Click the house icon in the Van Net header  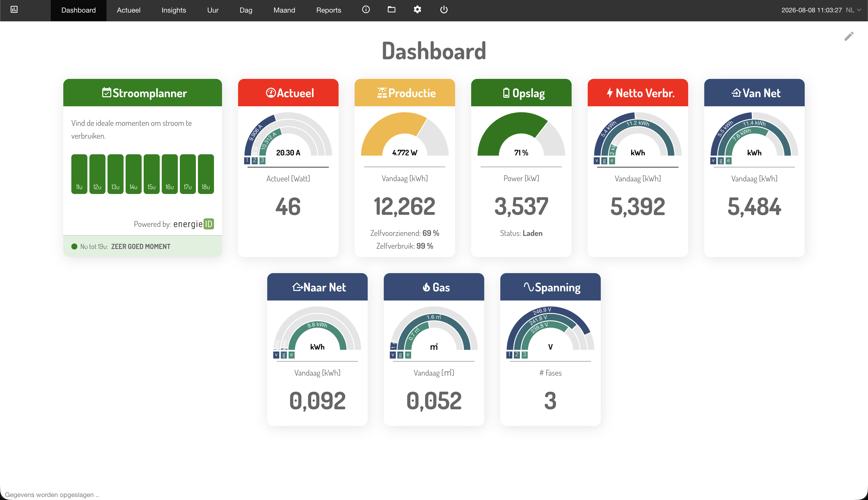pos(736,93)
